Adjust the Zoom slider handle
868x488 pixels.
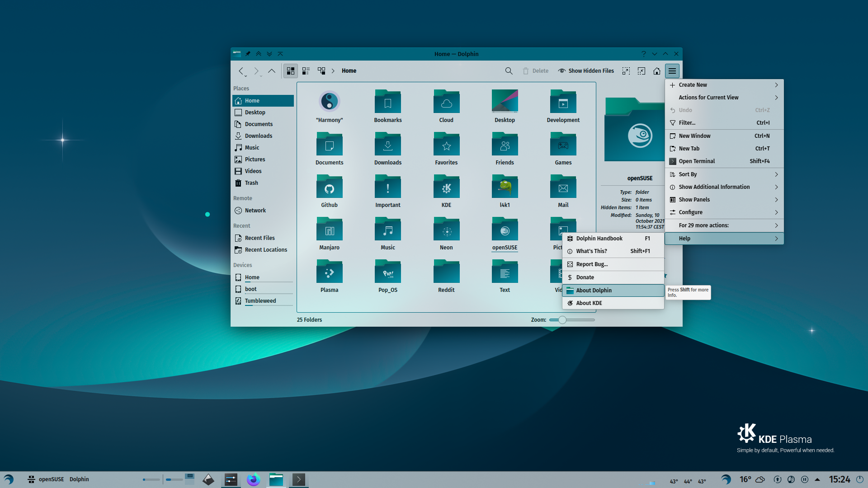(x=562, y=320)
